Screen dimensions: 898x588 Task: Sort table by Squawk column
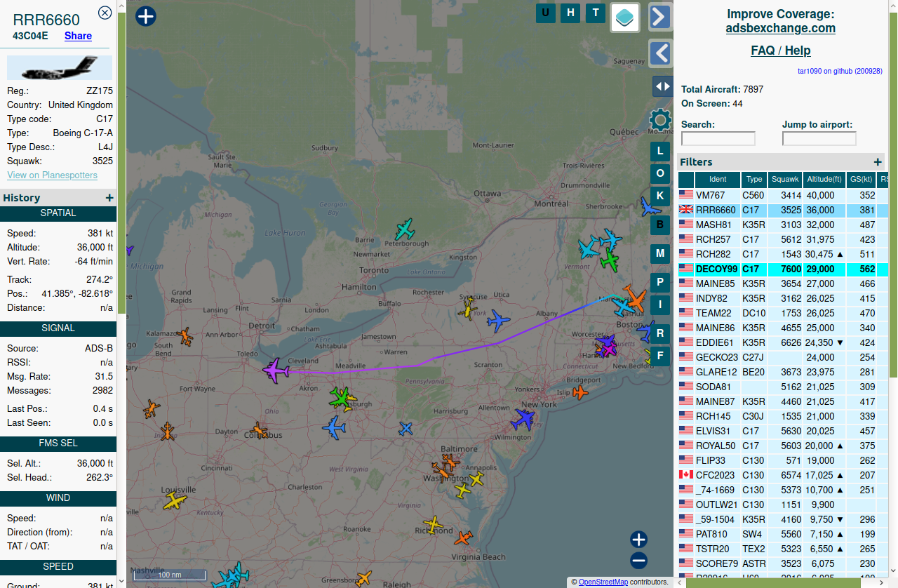(x=785, y=180)
